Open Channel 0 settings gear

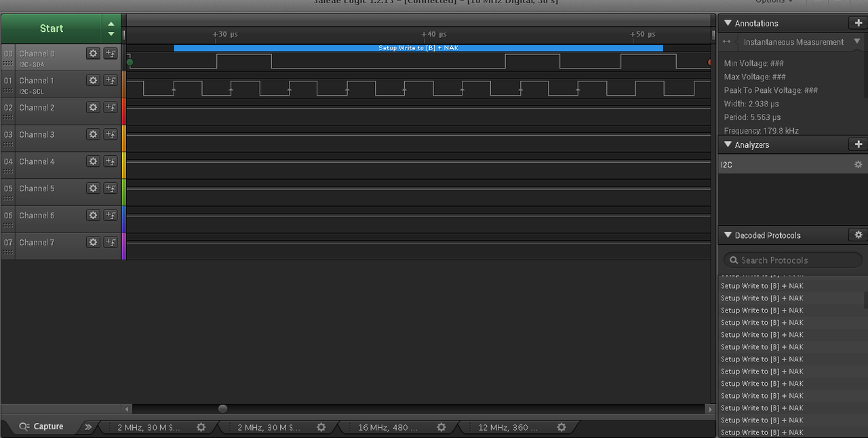94,53
